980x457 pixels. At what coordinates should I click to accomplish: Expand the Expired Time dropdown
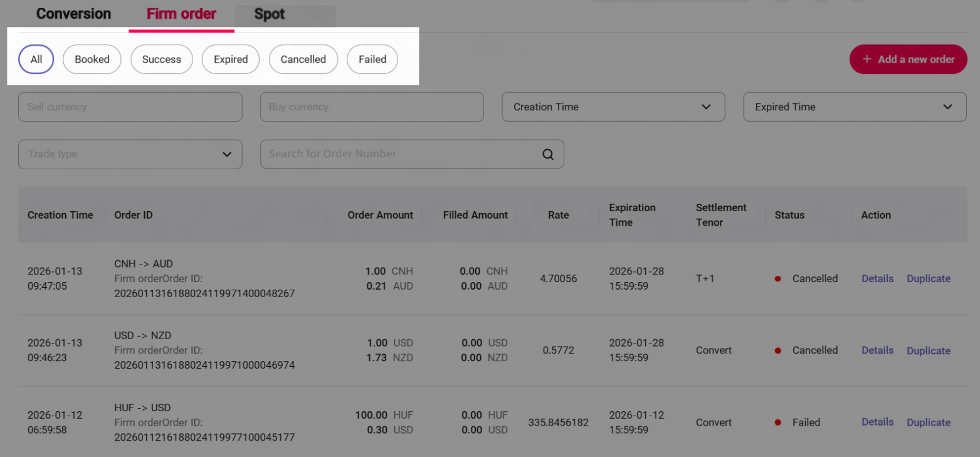tap(854, 107)
